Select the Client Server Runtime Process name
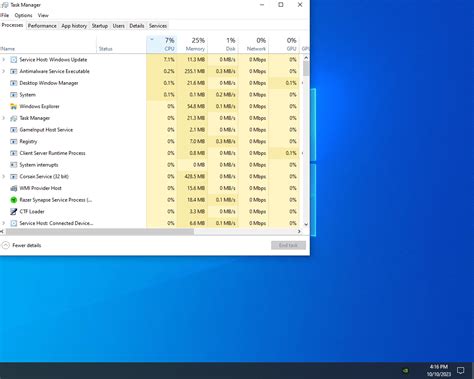This screenshot has height=379, width=474. (52, 153)
